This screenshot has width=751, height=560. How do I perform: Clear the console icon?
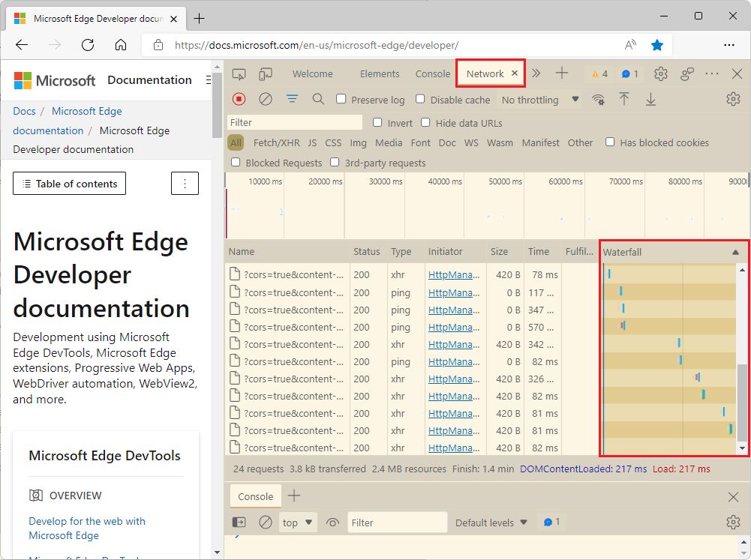266,523
